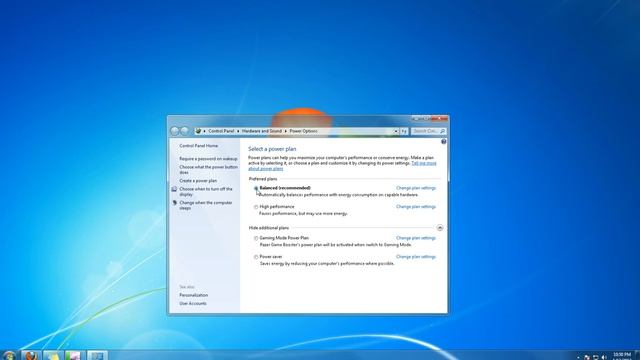Click the Action Center flag tray icon
The image size is (640, 360).
click(x=587, y=357)
